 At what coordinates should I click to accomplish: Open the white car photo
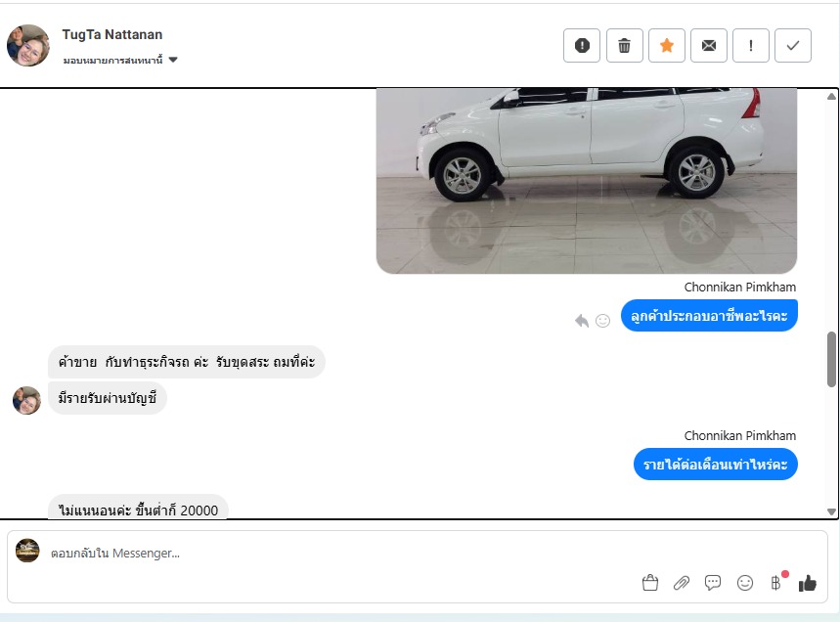click(x=587, y=181)
